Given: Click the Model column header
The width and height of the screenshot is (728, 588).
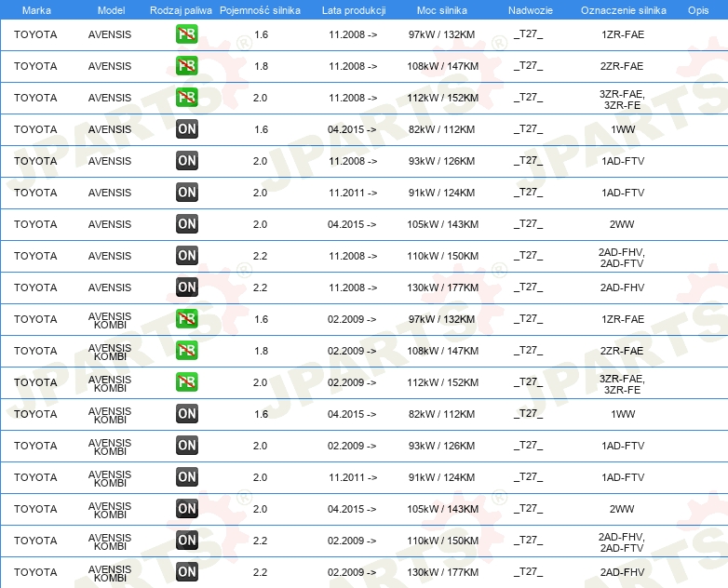Looking at the screenshot, I should tap(111, 10).
